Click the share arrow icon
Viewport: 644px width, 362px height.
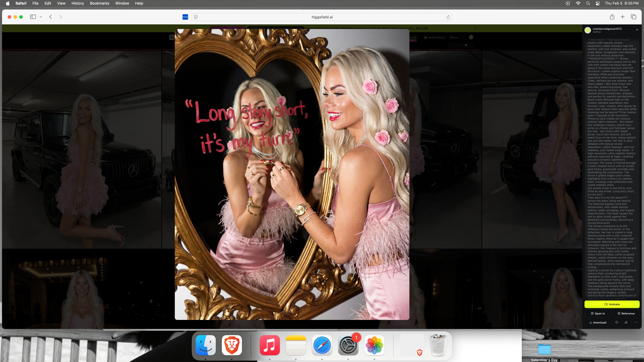626,323
